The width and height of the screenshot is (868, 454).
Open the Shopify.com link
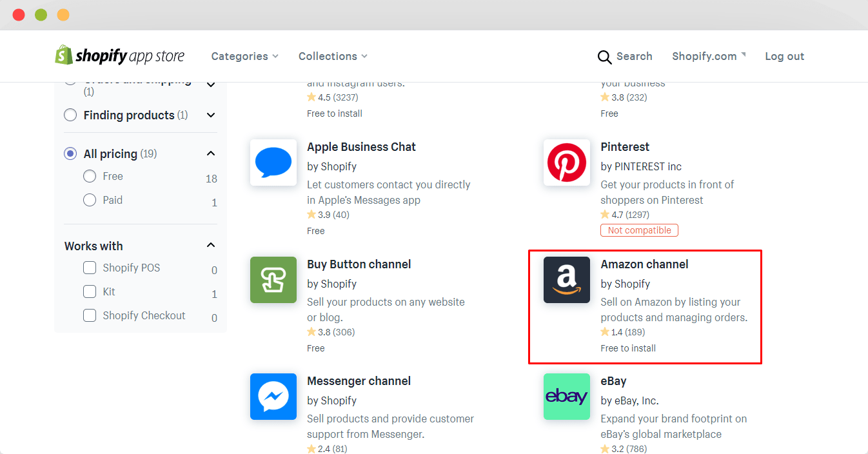tap(709, 56)
